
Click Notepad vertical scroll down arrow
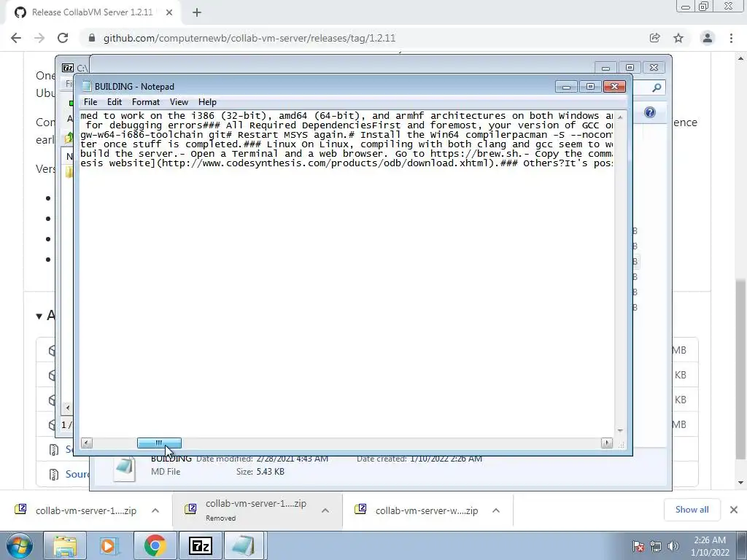click(x=620, y=430)
